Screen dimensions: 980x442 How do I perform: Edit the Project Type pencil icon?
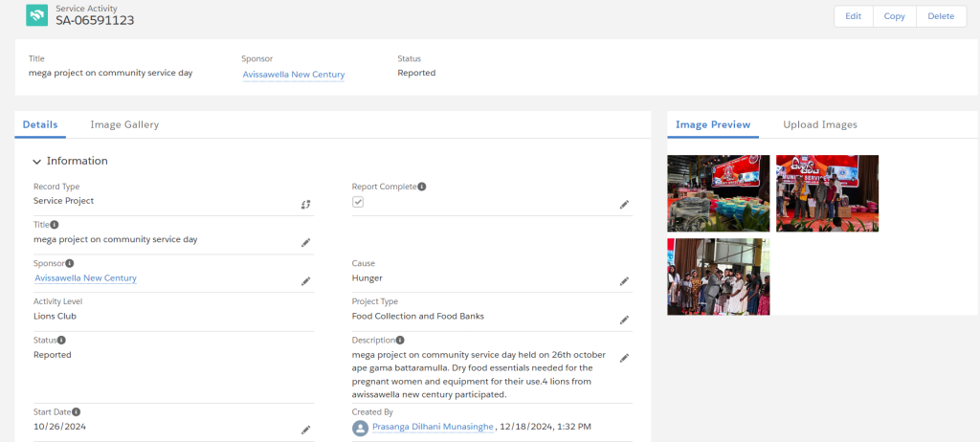(624, 320)
